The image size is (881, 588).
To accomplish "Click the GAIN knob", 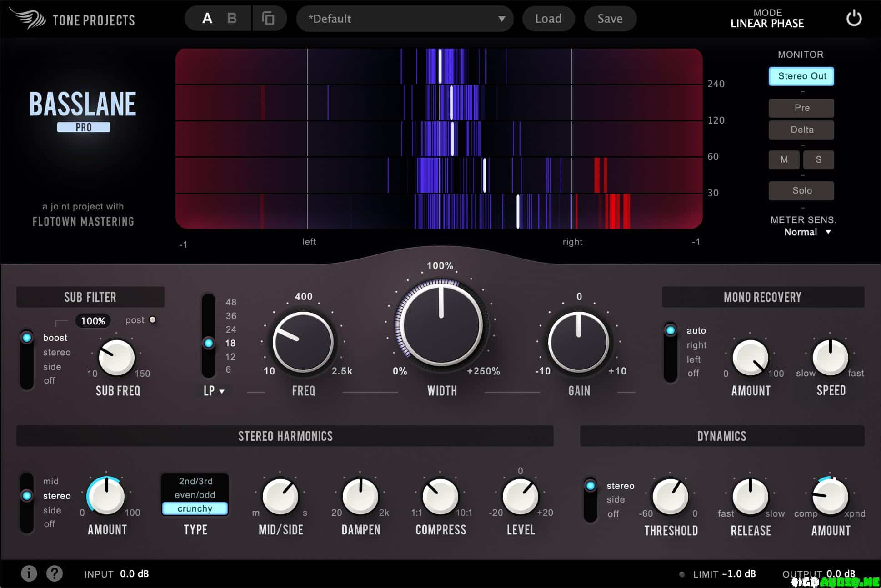I will point(579,342).
